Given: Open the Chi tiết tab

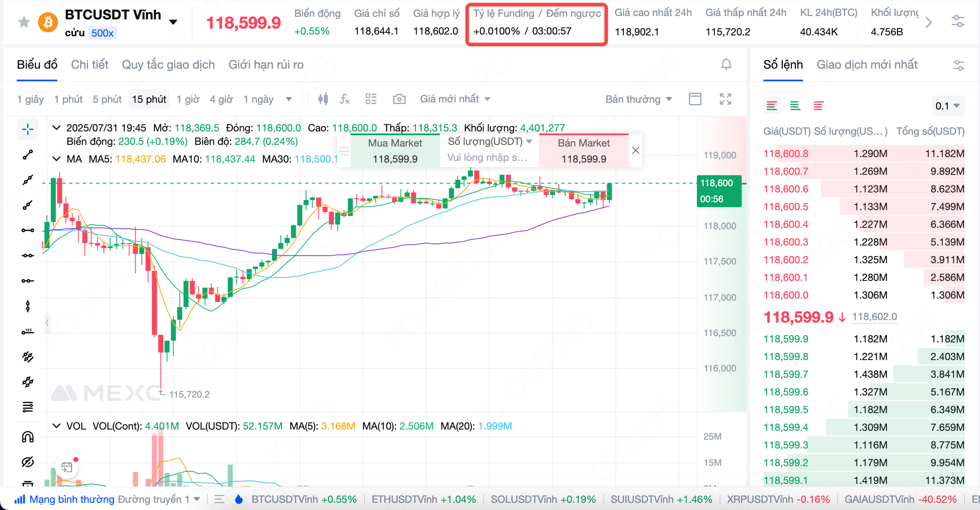Looking at the screenshot, I should pyautogui.click(x=89, y=64).
